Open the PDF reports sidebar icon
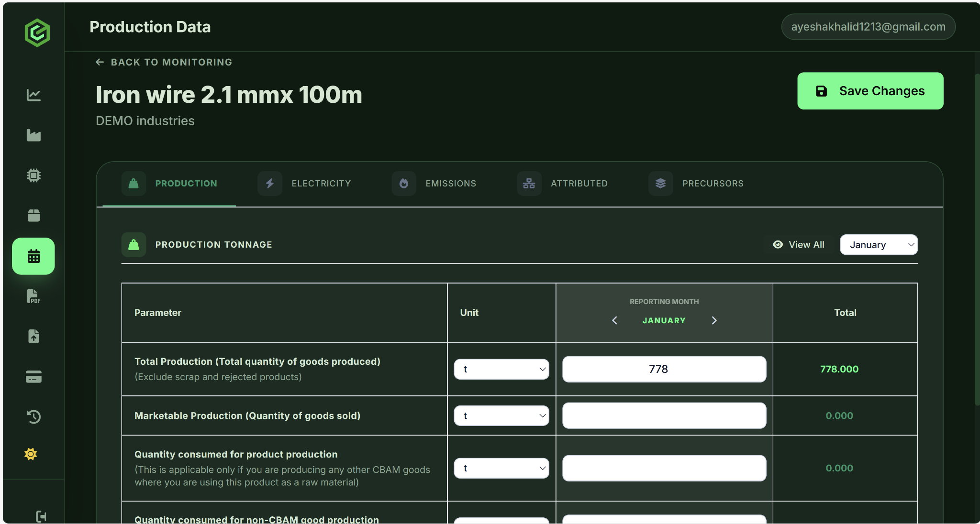 [x=33, y=296]
